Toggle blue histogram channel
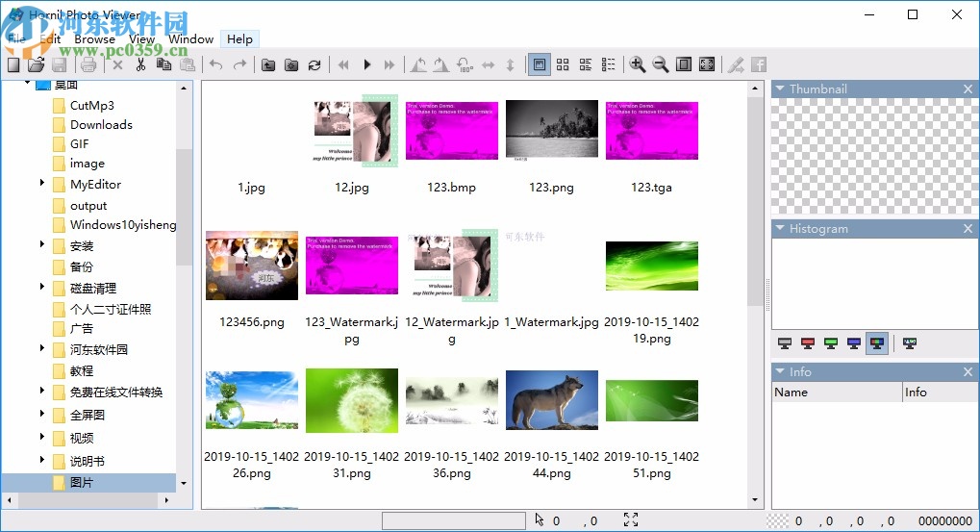Screen dimensions: 980x532 854,343
